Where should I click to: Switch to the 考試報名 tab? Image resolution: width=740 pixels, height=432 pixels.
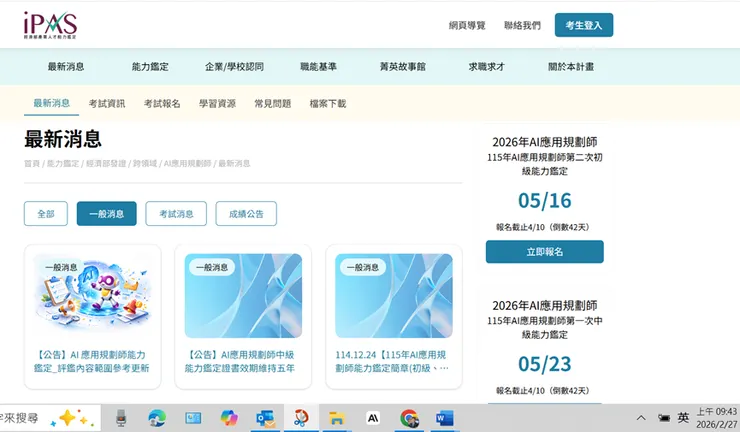click(x=162, y=103)
